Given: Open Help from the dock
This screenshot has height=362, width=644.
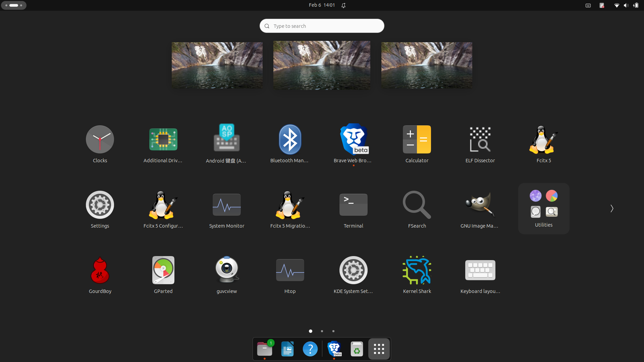Looking at the screenshot, I should (x=310, y=349).
